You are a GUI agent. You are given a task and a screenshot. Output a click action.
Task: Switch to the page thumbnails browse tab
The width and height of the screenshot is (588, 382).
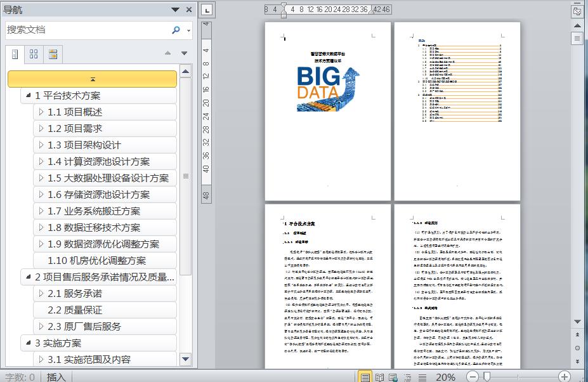(x=34, y=55)
